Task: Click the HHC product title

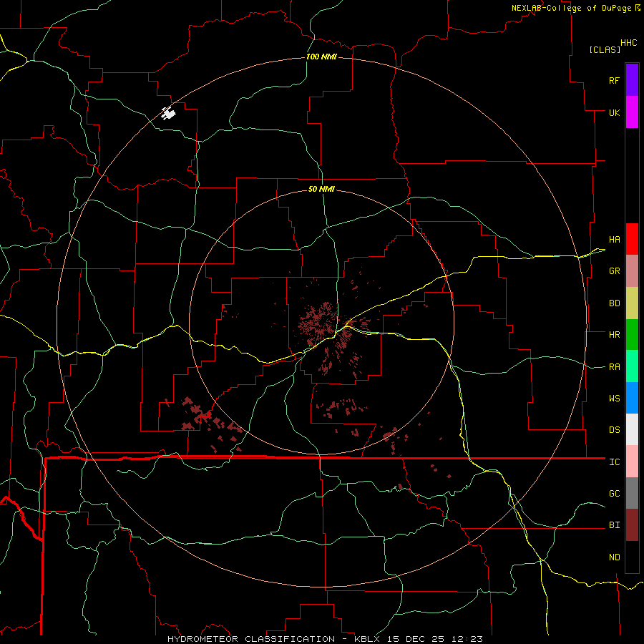Action: (x=628, y=43)
